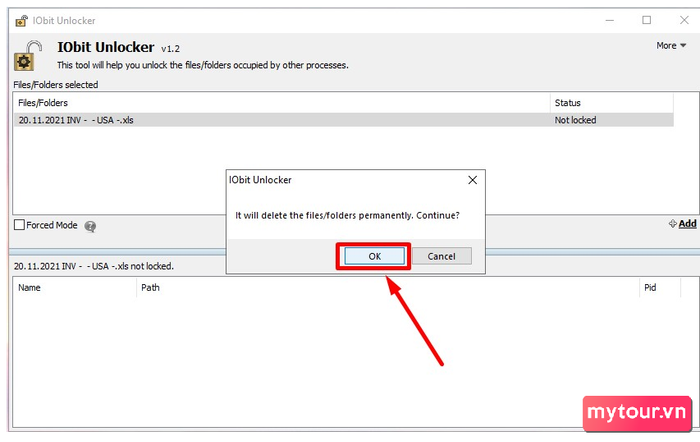This screenshot has width=700, height=442.
Task: Close the IObit Unlocker confirmation dialog
Action: [x=472, y=180]
